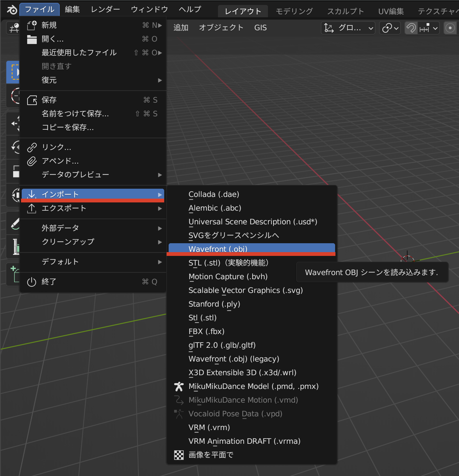Import Stanford (.ply)
The height and width of the screenshot is (476, 459).
252,304
